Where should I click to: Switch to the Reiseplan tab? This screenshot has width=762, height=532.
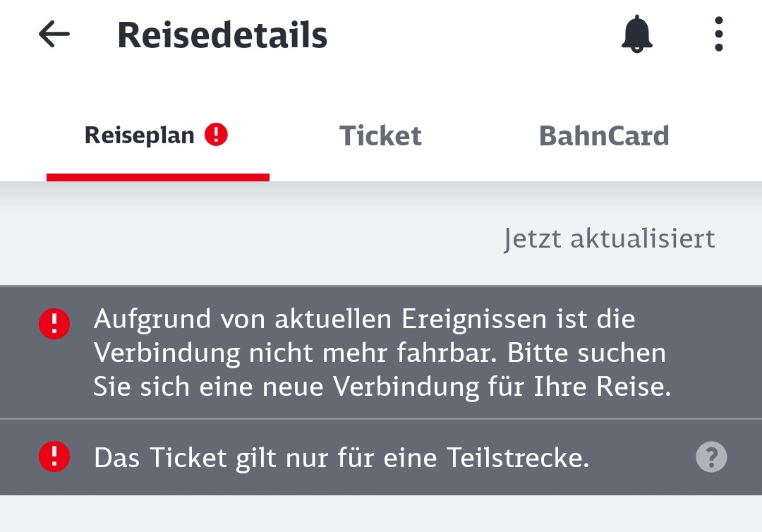click(140, 135)
